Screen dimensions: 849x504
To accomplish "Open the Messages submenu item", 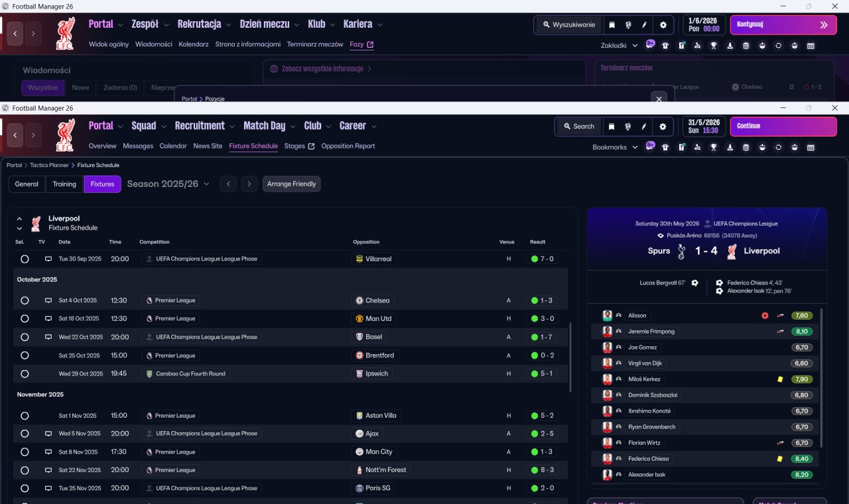I will (138, 146).
